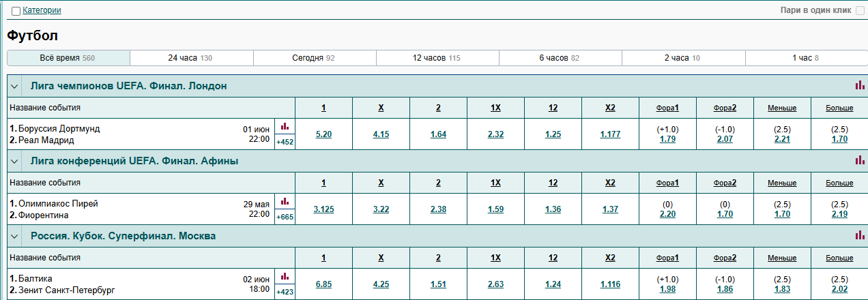Show match stats for Олимпиакос Пирей vs Фиорентина
868x300 pixels.
point(285,201)
